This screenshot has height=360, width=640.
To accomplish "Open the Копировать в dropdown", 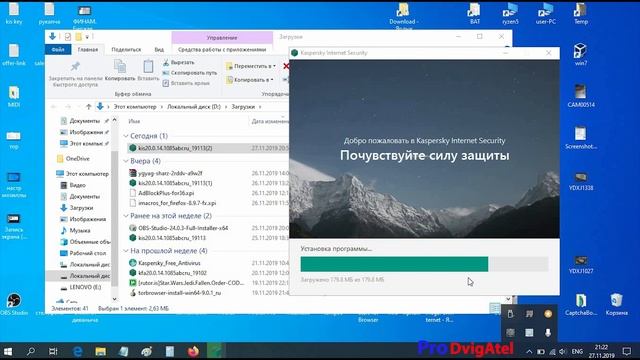I will coord(250,80).
